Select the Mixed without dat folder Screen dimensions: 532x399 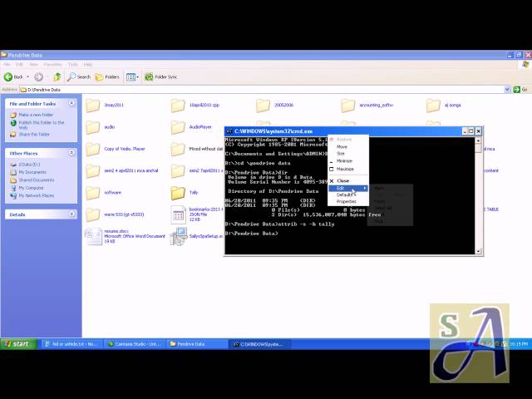(x=197, y=149)
